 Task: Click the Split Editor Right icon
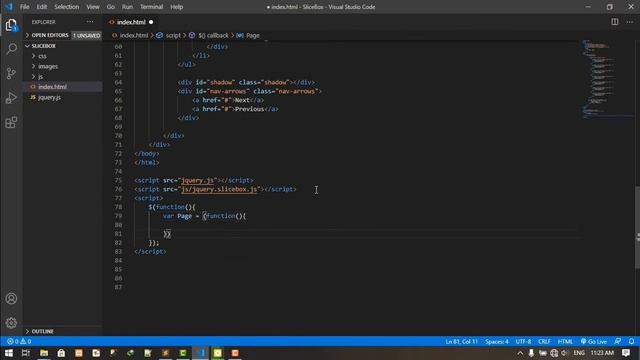tap(615, 22)
